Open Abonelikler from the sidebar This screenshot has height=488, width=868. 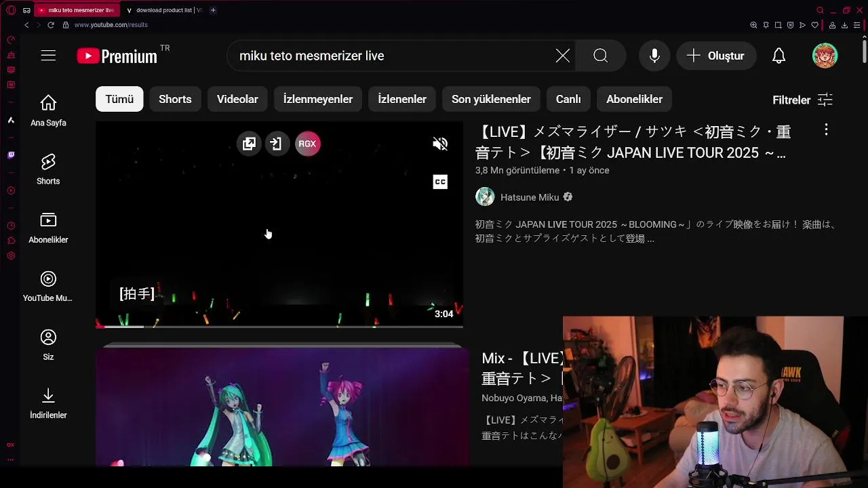click(x=48, y=228)
